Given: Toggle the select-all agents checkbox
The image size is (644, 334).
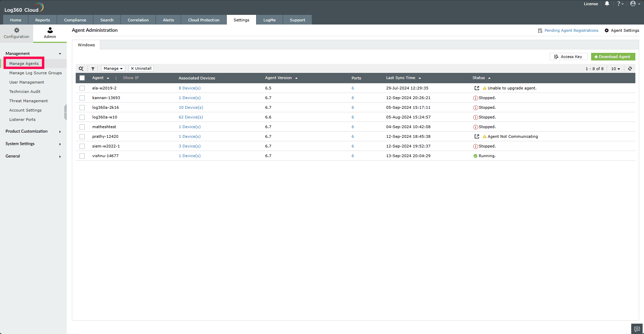Looking at the screenshot, I should 82,78.
